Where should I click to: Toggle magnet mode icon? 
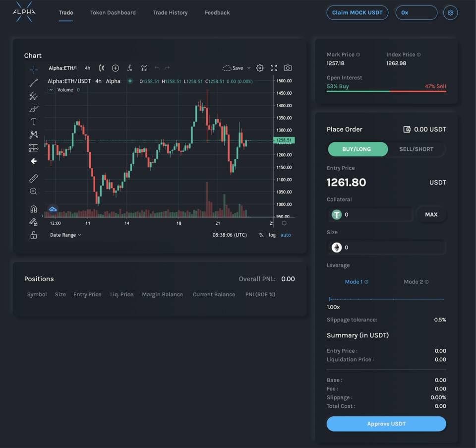pos(34,209)
